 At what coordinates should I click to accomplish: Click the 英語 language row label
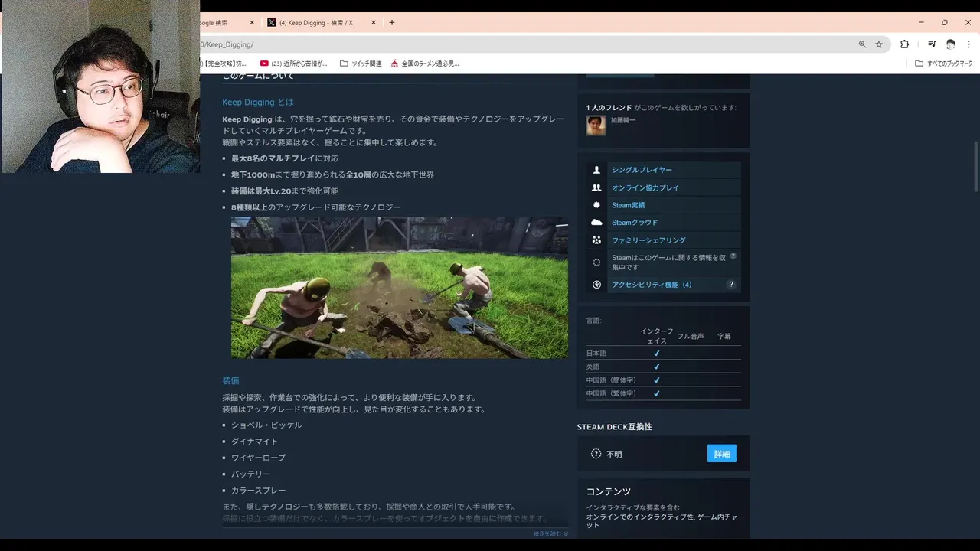593,367
